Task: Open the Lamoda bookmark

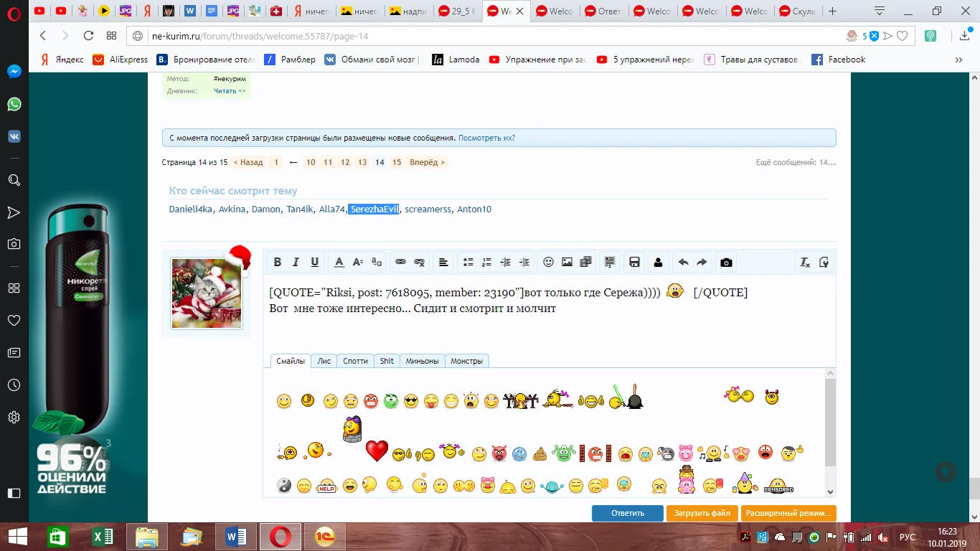Action: [x=456, y=60]
